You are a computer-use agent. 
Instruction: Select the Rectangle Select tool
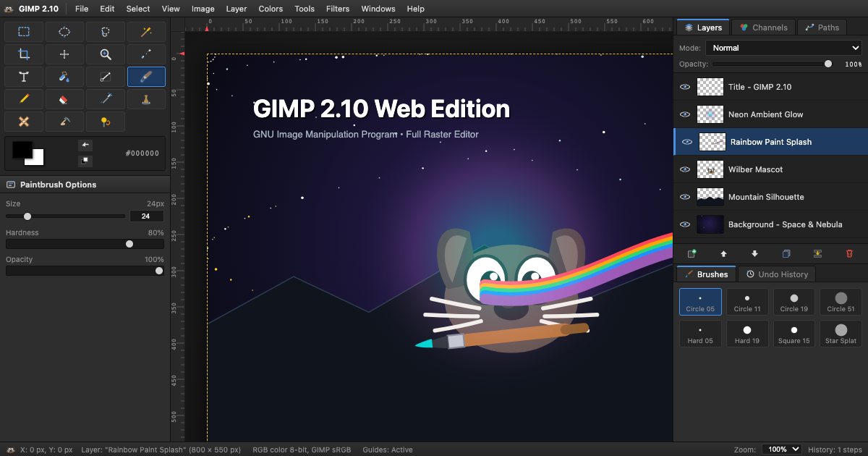click(24, 32)
